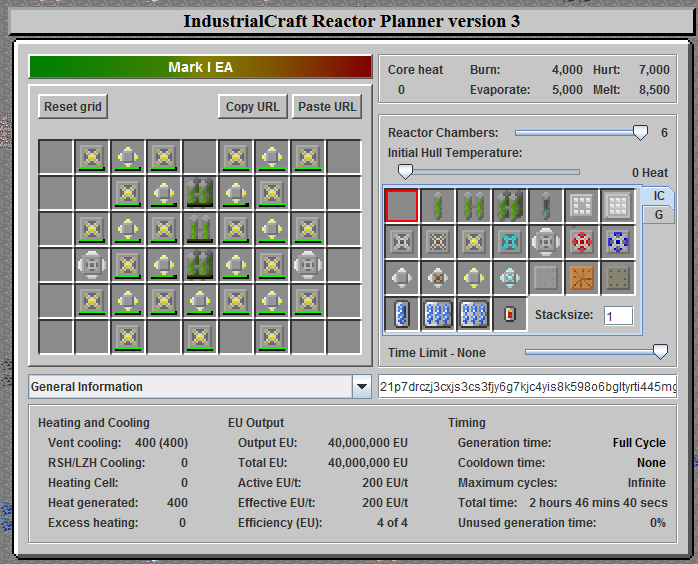This screenshot has width=698, height=564.
Task: Choose the red RSH-condensator component
Action: click(x=581, y=242)
